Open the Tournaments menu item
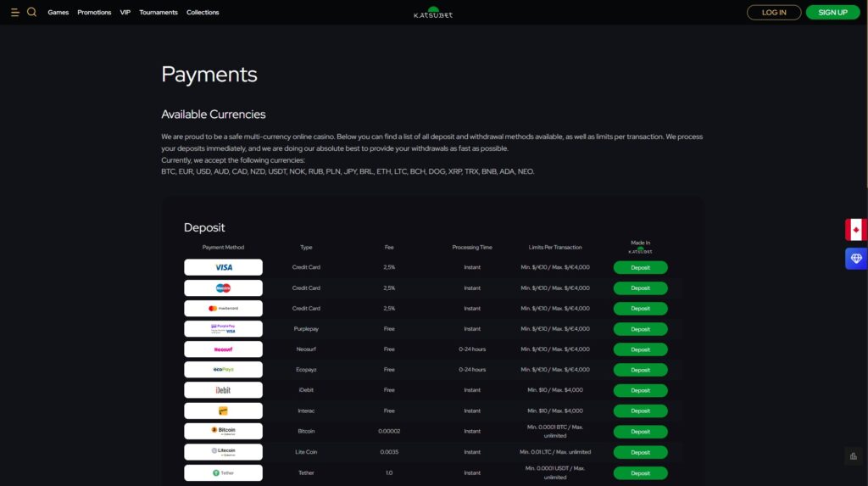 [159, 12]
